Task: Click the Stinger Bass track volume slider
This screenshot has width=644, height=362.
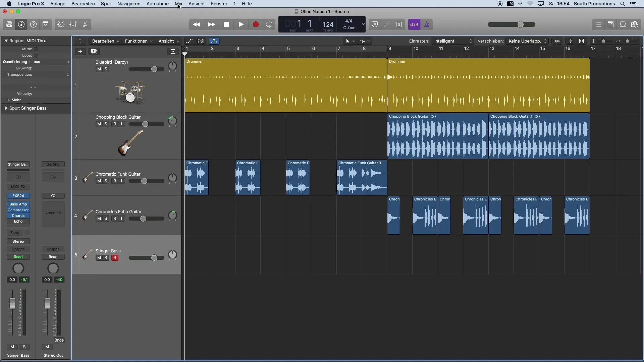Action: coord(147,258)
